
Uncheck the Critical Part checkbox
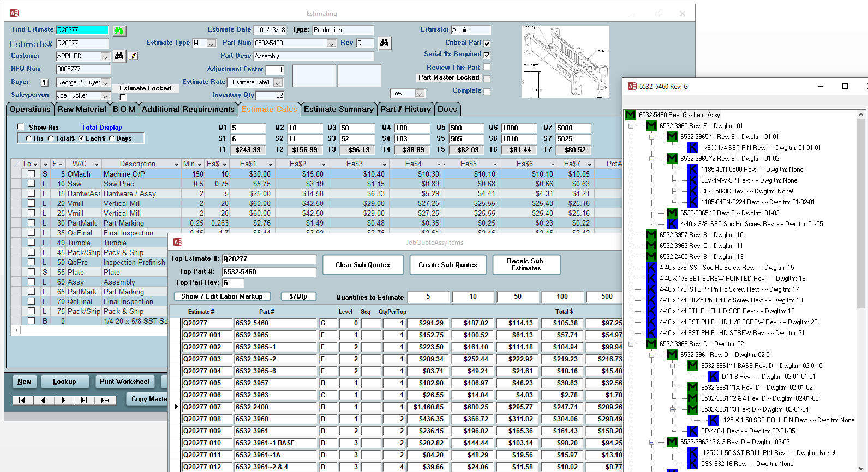[487, 43]
